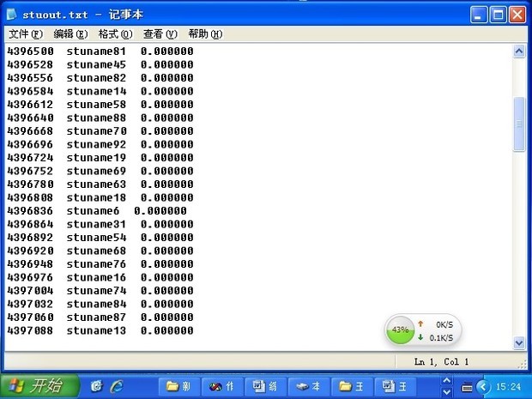Switch to the first folder taskbar button
The image size is (532, 399).
179,386
